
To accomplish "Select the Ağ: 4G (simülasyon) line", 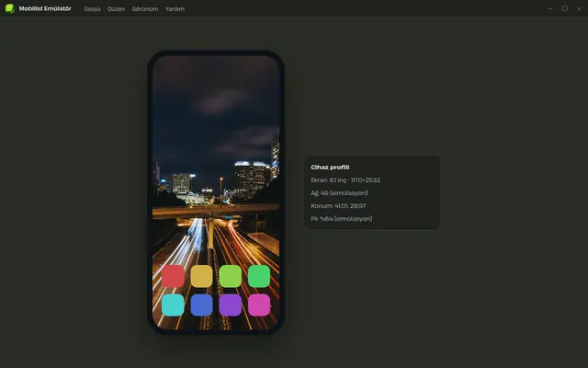I will [339, 193].
